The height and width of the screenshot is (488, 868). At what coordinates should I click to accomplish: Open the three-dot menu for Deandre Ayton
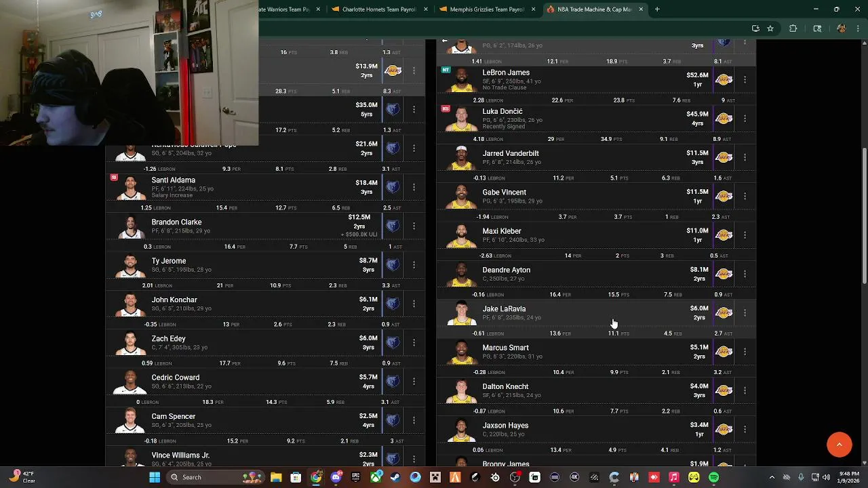(x=745, y=274)
